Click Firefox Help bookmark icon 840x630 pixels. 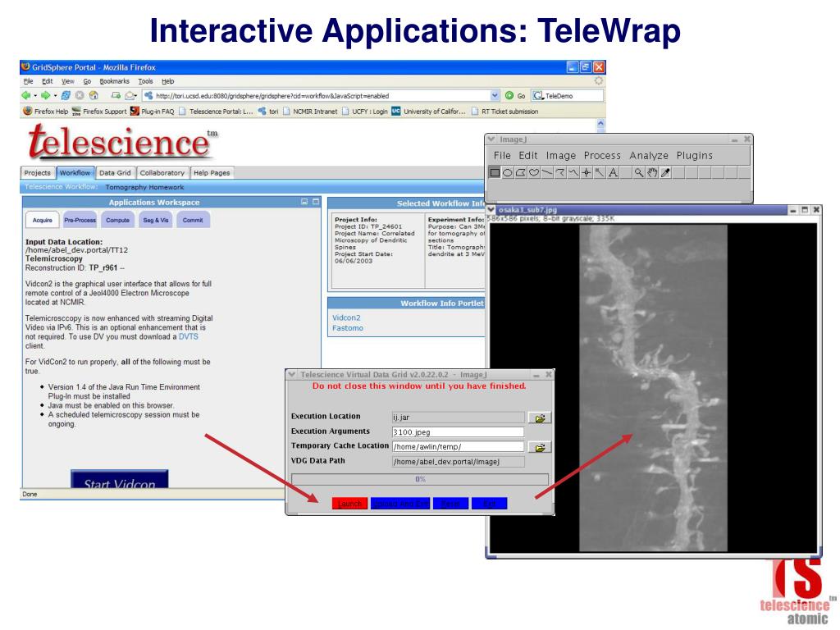click(28, 111)
